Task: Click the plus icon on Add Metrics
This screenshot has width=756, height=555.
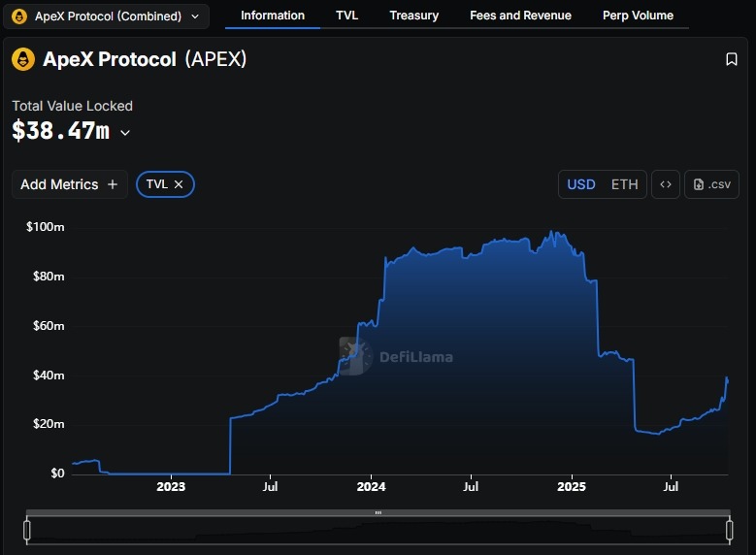Action: pos(113,184)
